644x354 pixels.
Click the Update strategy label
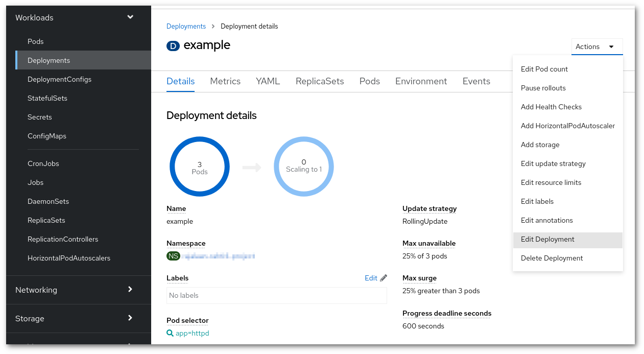pos(430,208)
